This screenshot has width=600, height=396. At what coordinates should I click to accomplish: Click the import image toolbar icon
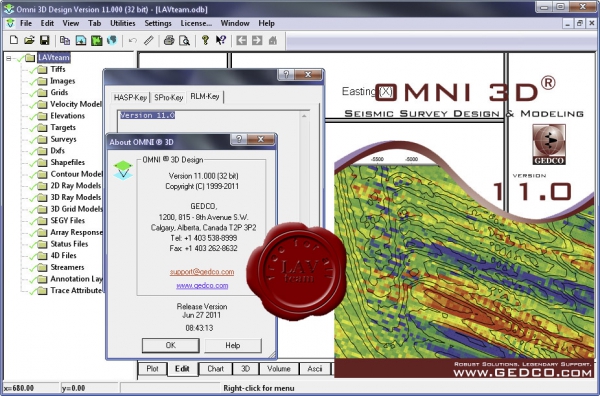81,40
